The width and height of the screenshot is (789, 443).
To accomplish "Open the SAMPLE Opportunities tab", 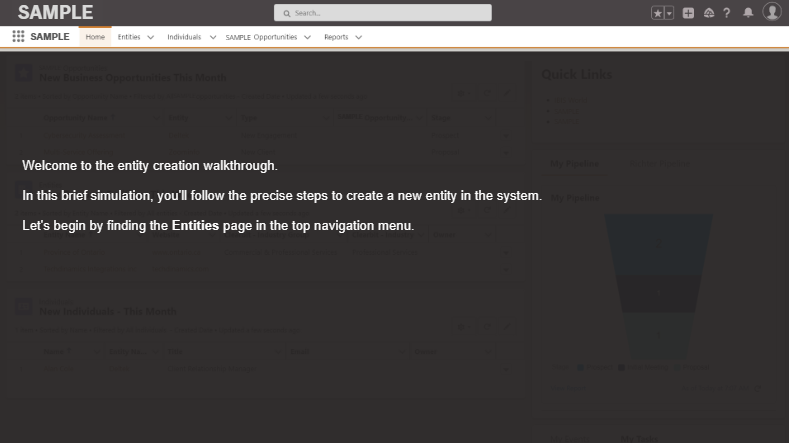I will 261,37.
